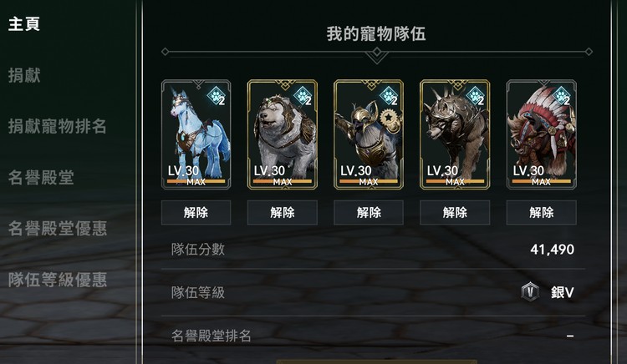Click the paw badge on the spiked wolf card
The height and width of the screenshot is (364, 627).
[475, 96]
